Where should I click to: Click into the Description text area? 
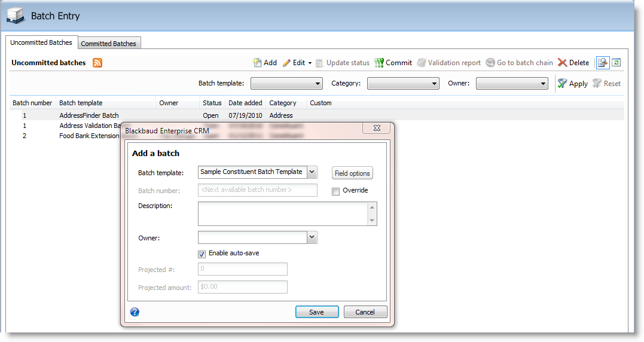pyautogui.click(x=283, y=213)
